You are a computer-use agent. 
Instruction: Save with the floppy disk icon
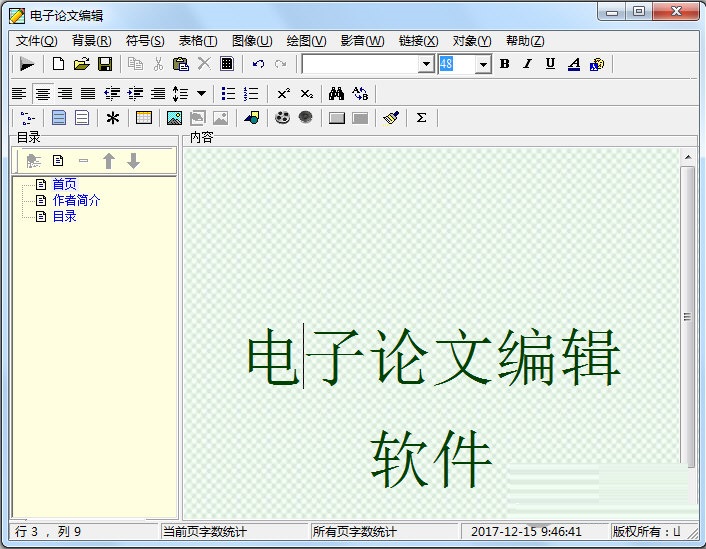105,64
